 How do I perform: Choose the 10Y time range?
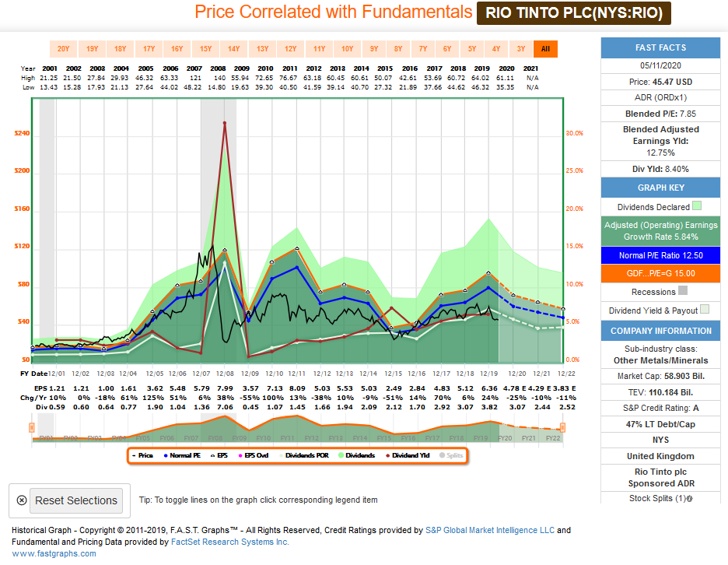coord(348,49)
